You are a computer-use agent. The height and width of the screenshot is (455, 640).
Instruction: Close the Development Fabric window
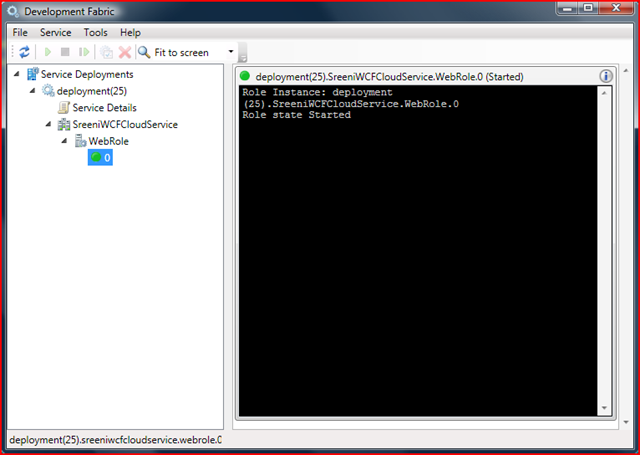coord(616,8)
